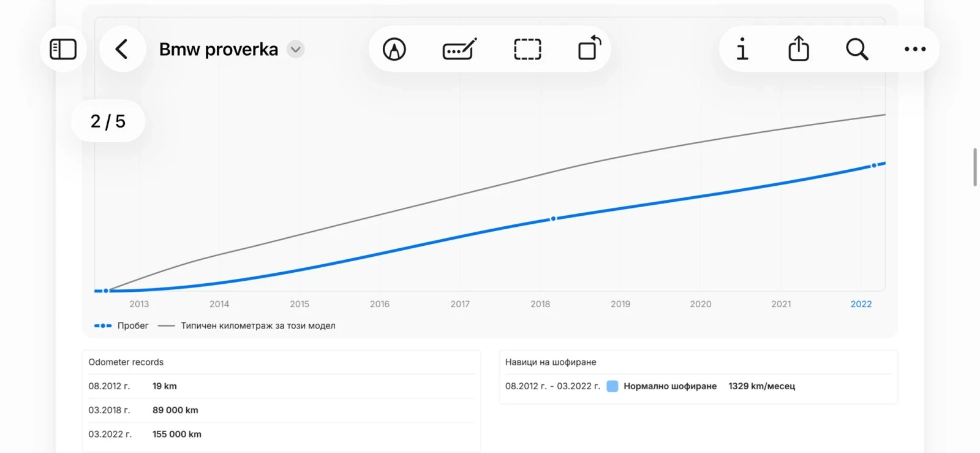Screen dimensions: 980x453
Task: Select the 2022 year label on axis
Action: (x=861, y=304)
